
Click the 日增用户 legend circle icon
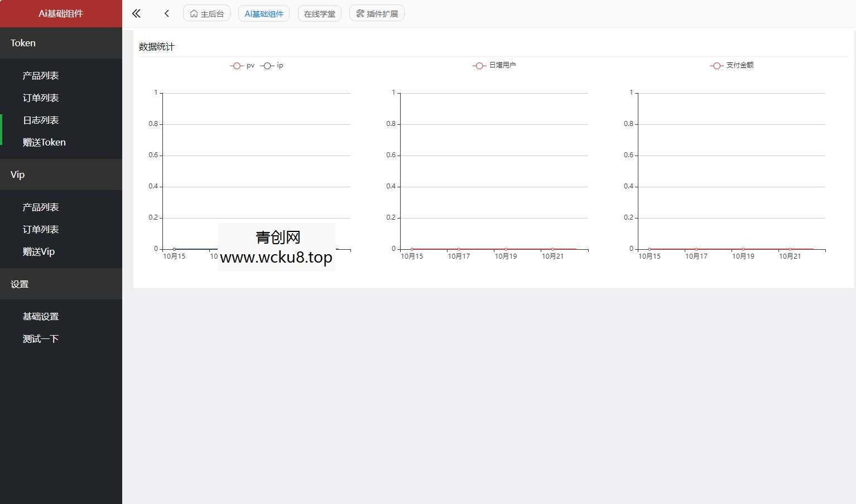tap(479, 65)
